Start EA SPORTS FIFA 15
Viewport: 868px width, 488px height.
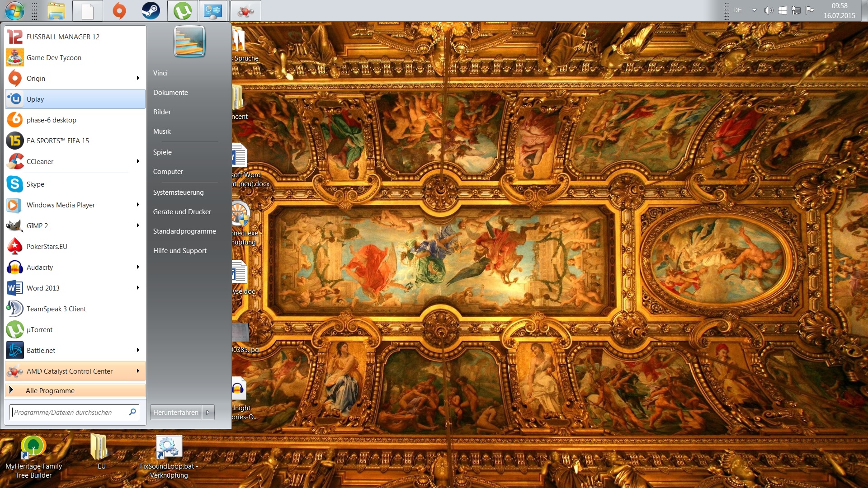coord(75,141)
